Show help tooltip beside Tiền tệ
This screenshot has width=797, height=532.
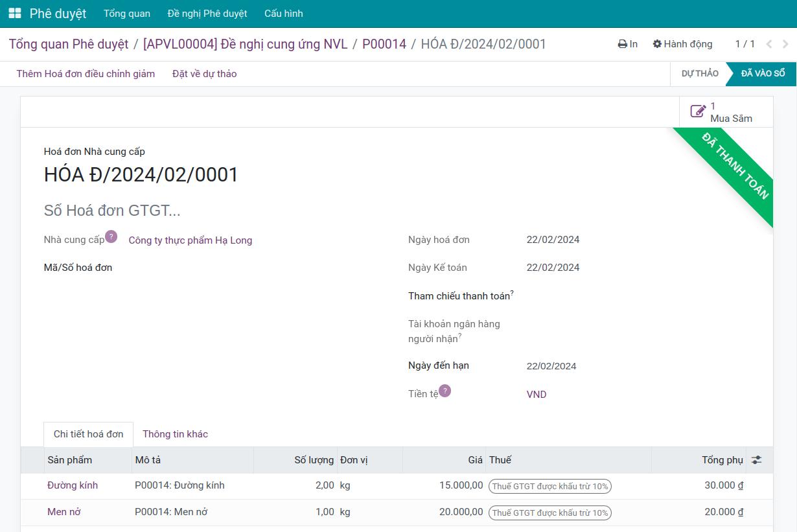(x=445, y=391)
